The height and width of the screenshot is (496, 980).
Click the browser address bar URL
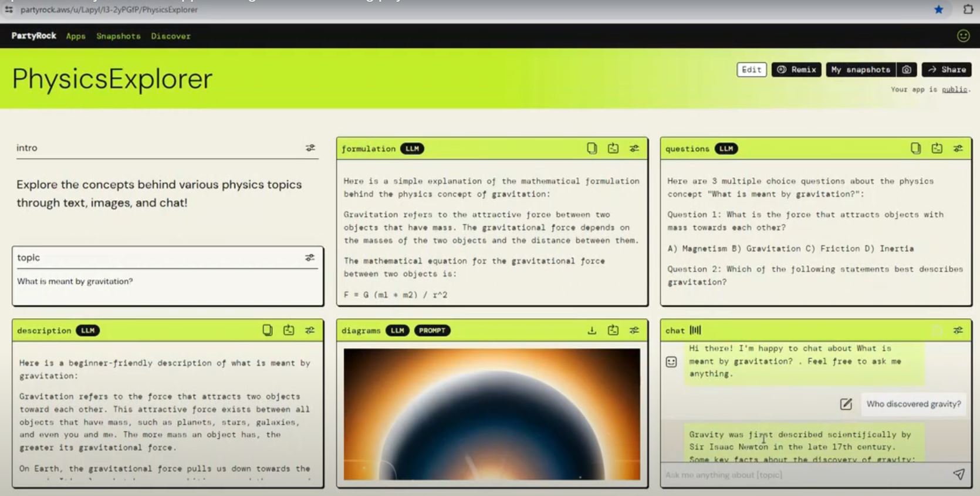tap(109, 9)
